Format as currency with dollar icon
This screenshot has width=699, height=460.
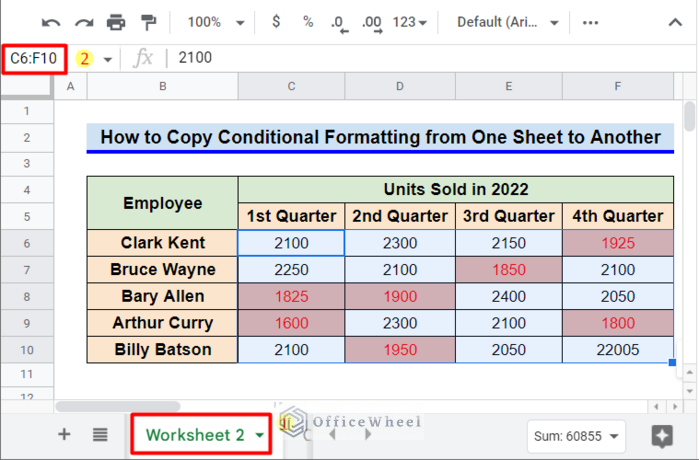[x=276, y=22]
